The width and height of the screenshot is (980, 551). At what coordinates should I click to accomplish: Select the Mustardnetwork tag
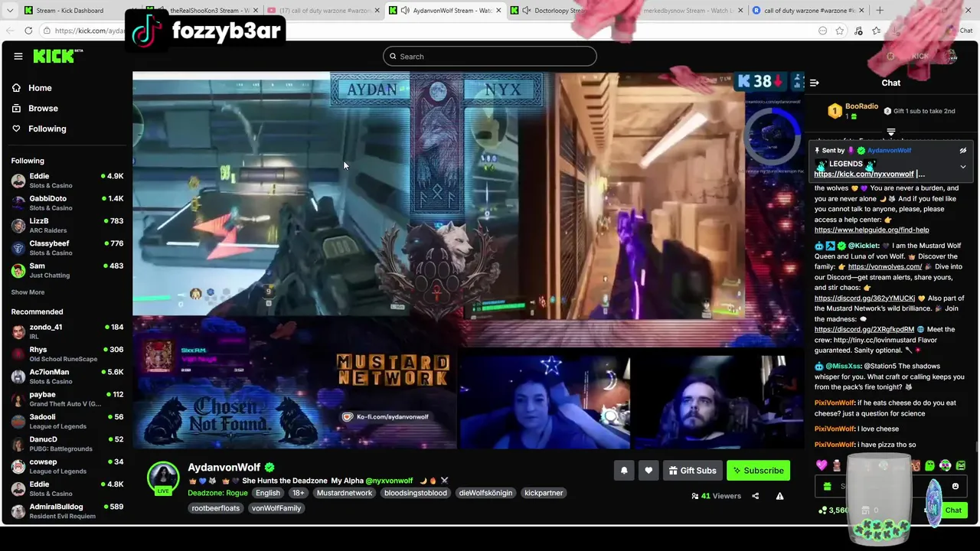tap(345, 493)
